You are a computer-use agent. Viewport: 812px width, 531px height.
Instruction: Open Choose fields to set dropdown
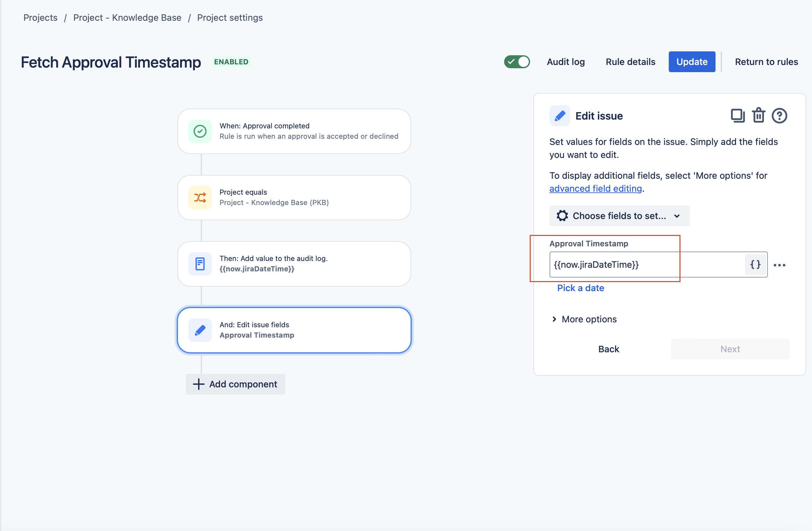pyautogui.click(x=619, y=216)
